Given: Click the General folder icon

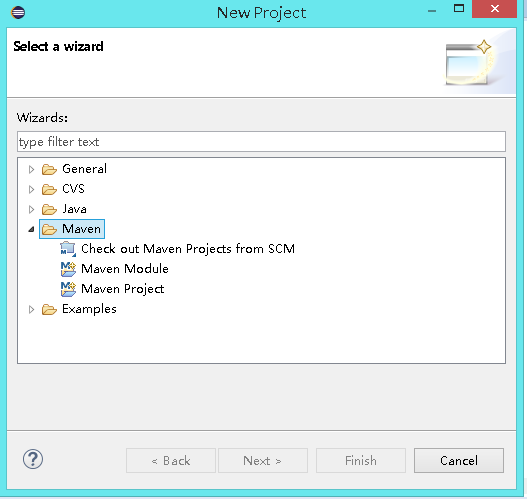Looking at the screenshot, I should click(x=49, y=169).
